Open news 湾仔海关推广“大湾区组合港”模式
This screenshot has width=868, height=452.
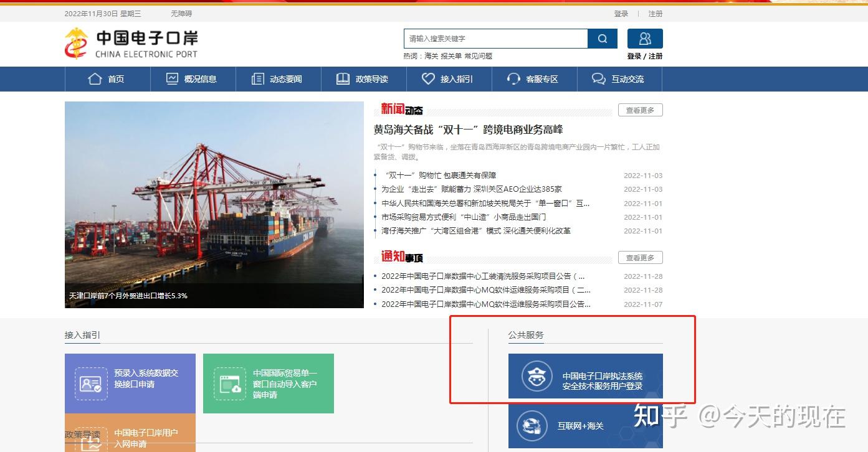point(476,231)
